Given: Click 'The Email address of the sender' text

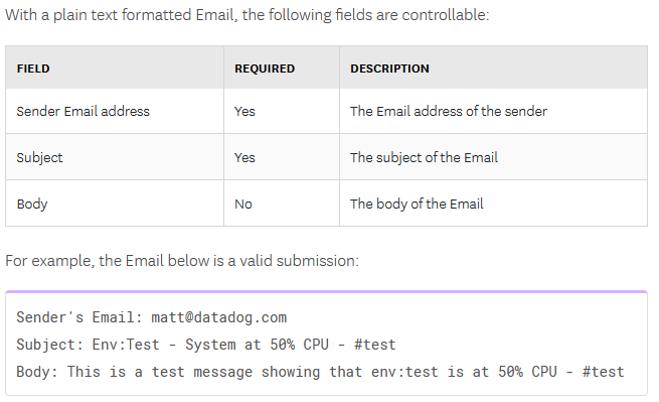Looking at the screenshot, I should click(448, 111).
